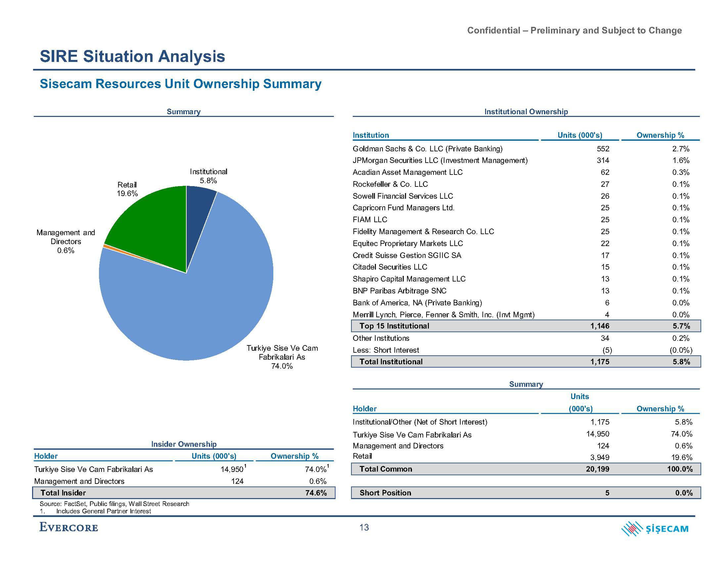Click the 'Institutional Ownership' section header

(x=526, y=112)
